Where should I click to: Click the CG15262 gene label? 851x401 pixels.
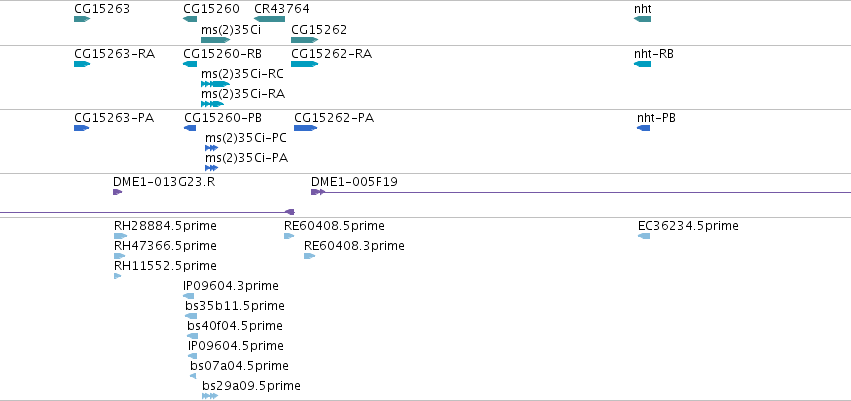pos(319,30)
